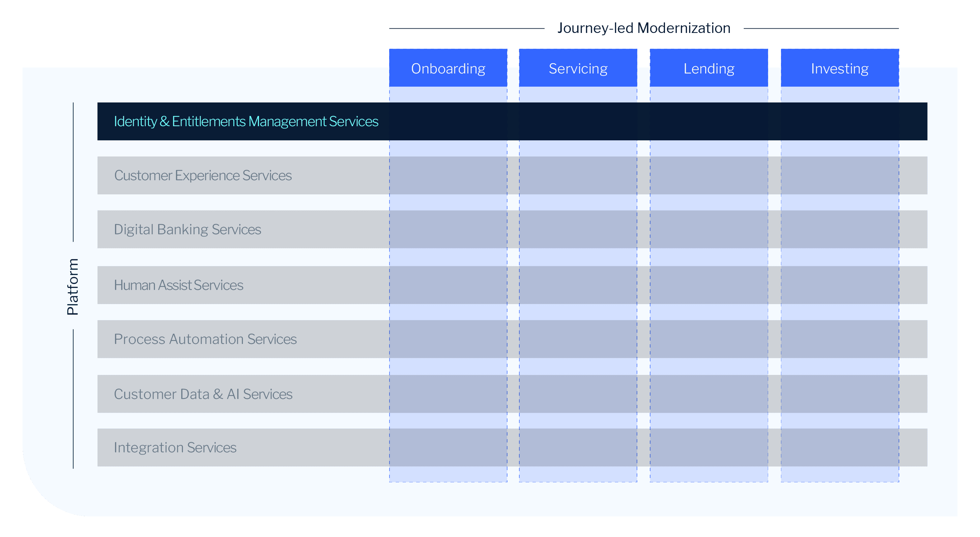Click where Investing intersects Customer Data & AI Services
Image resolution: width=980 pixels, height=537 pixels.
click(839, 394)
